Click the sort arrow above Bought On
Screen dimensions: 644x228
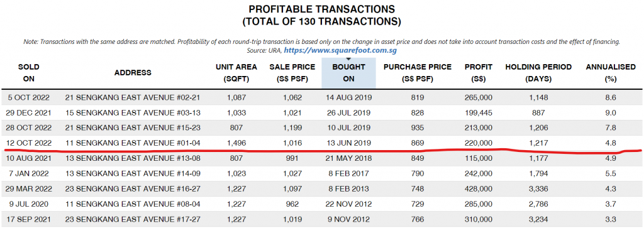(x=348, y=60)
